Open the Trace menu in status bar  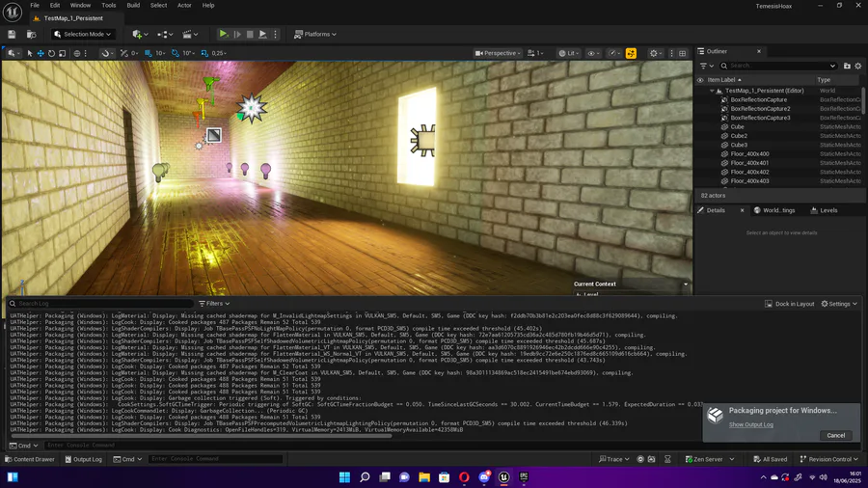point(614,459)
